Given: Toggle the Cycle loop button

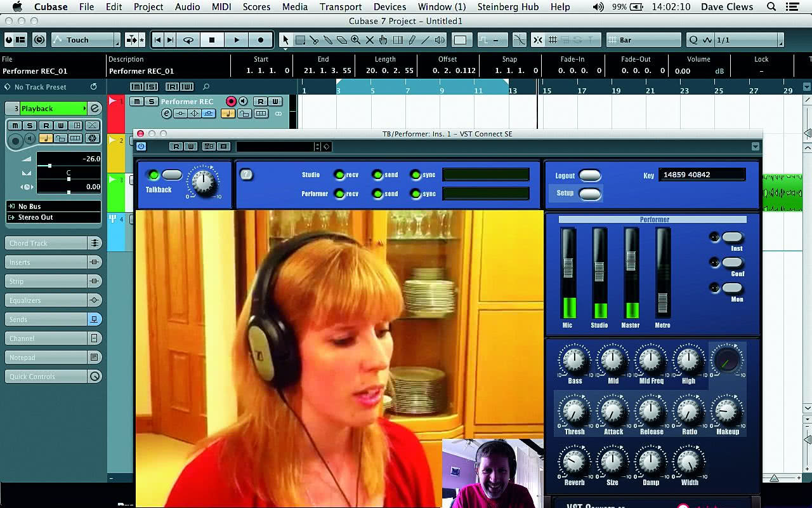Looking at the screenshot, I should click(188, 40).
